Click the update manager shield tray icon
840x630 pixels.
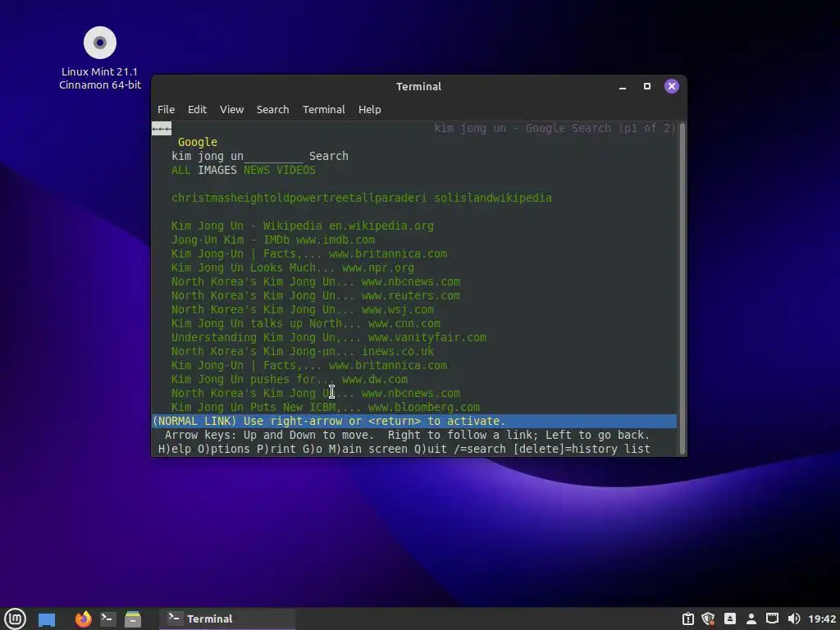click(x=708, y=619)
